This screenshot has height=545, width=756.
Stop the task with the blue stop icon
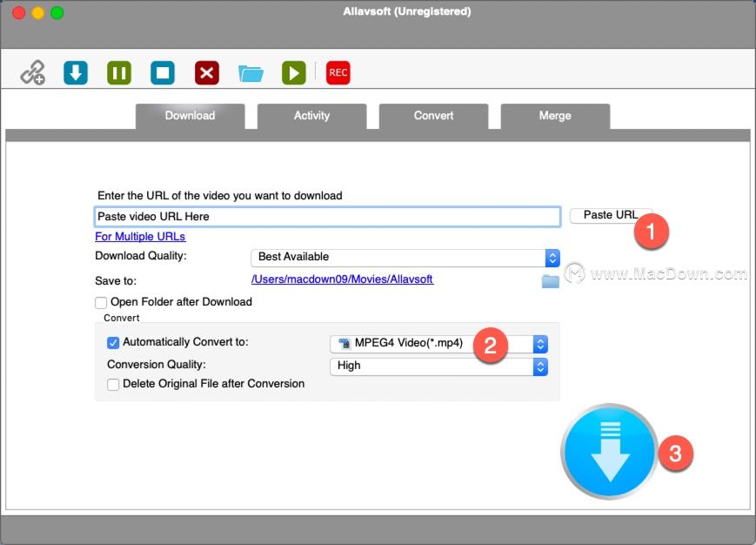163,73
